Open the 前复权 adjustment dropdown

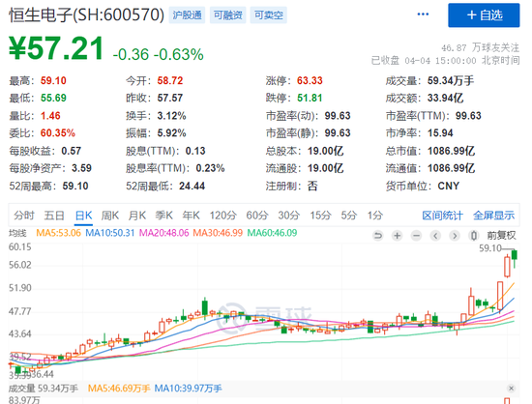[501, 235]
